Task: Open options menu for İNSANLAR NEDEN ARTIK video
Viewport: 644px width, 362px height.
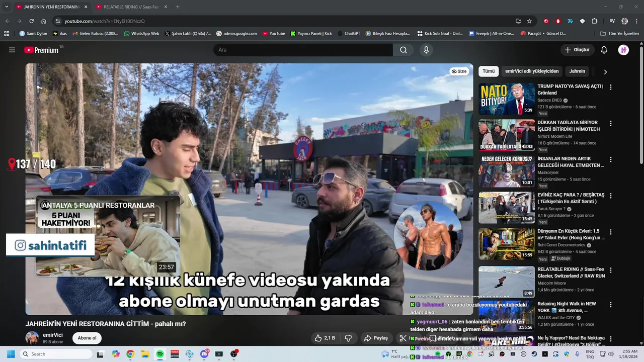Action: (611, 159)
